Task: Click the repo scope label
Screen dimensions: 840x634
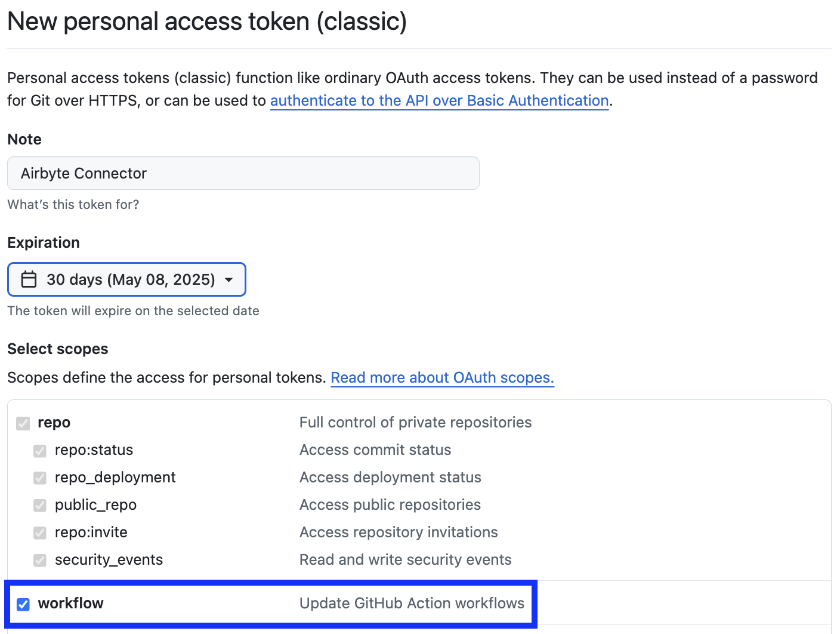Action: click(54, 423)
